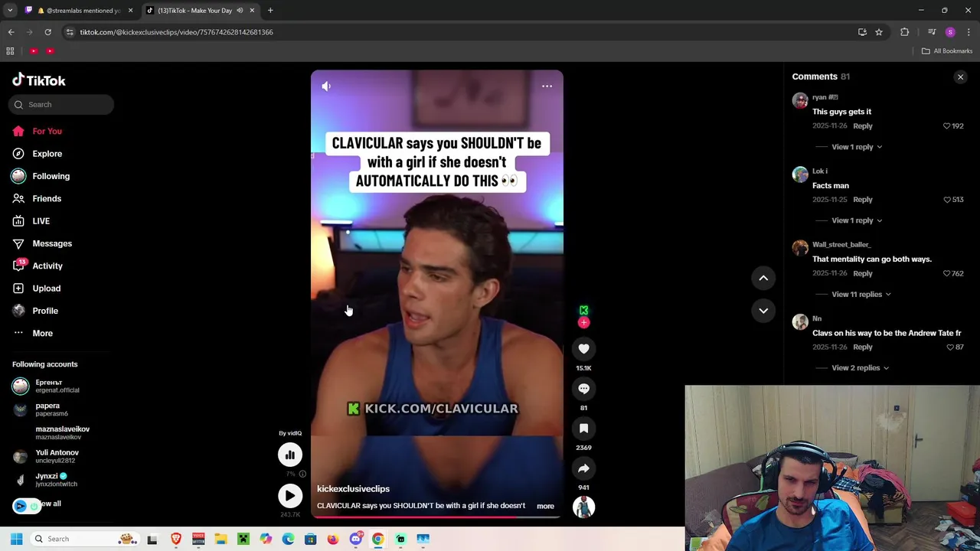Open the video options three-dot menu
Viewport: 980px width, 551px height.
point(547,86)
